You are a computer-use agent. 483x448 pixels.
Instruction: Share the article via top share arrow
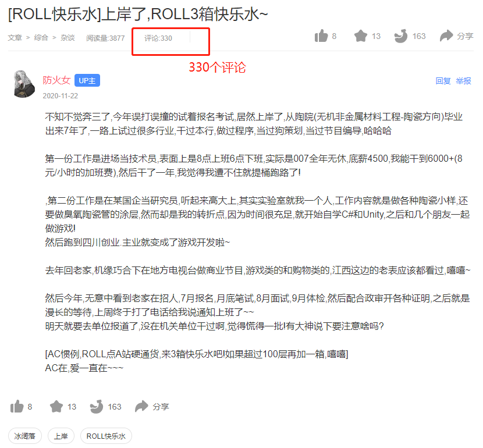coord(446,36)
